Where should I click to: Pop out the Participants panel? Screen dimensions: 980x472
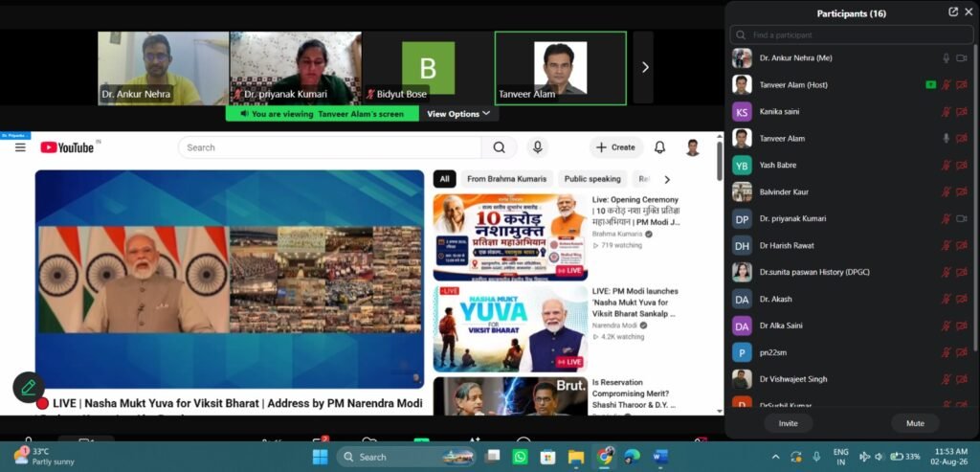pos(953,11)
